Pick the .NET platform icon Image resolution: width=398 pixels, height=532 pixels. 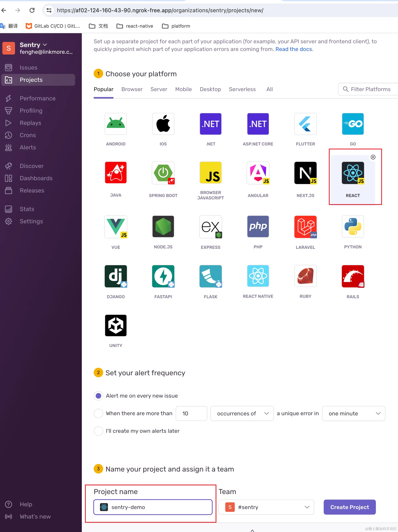tap(210, 124)
